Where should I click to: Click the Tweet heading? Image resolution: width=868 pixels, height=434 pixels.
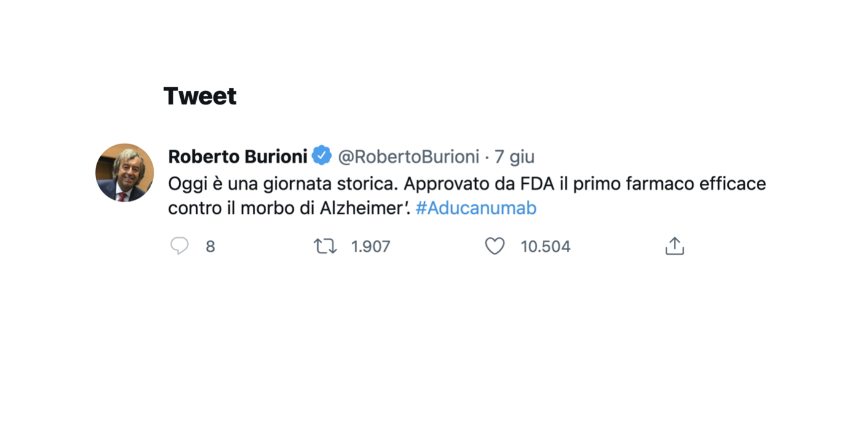[200, 97]
